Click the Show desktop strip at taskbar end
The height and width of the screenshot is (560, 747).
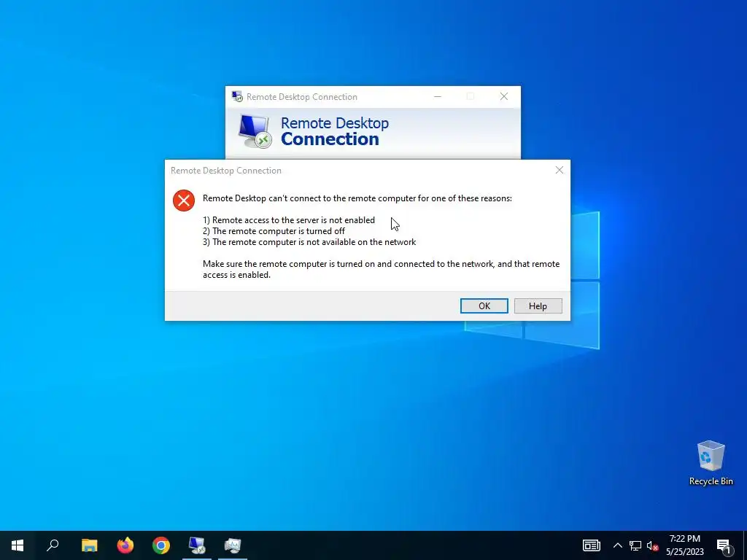[745, 545]
